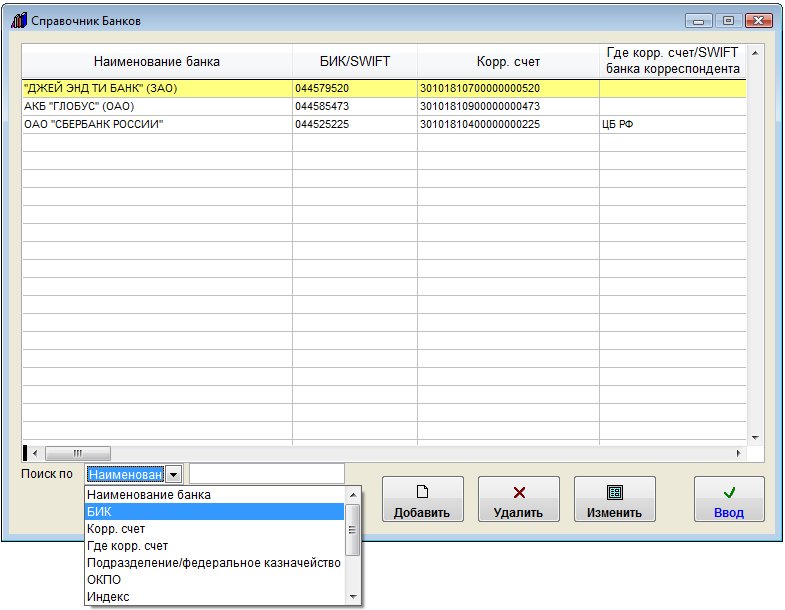Screen dimensions: 785x610
Task: Click Наименование банка column header
Action: (x=157, y=61)
